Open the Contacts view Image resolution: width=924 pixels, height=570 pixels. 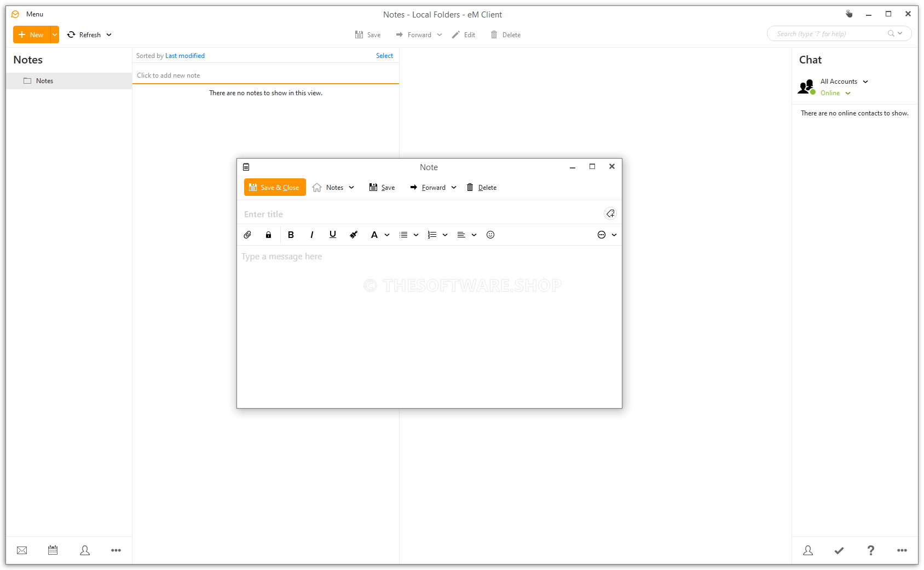click(x=85, y=550)
